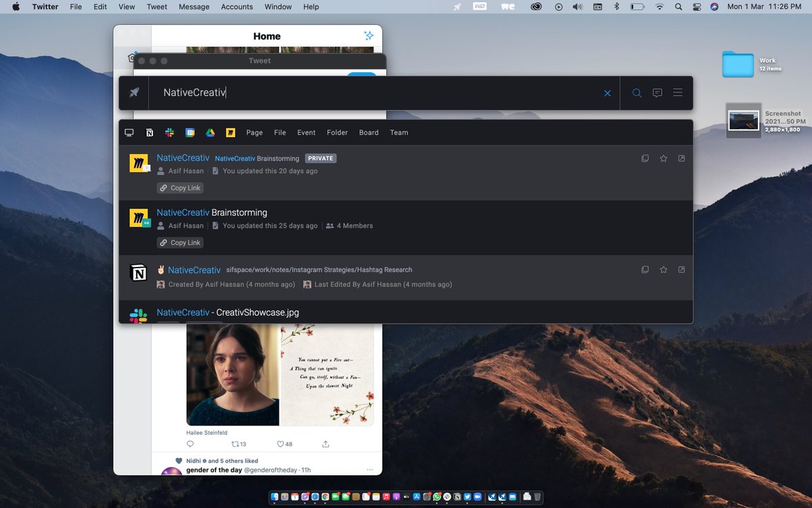Screen dimensions: 812x508
Task: Open Wi-Fi menu bar status icon
Action: pyautogui.click(x=660, y=7)
